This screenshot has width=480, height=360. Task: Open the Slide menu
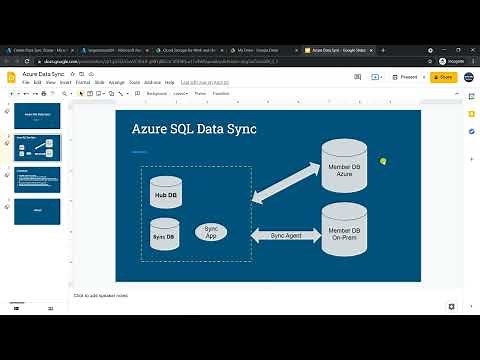click(x=99, y=82)
